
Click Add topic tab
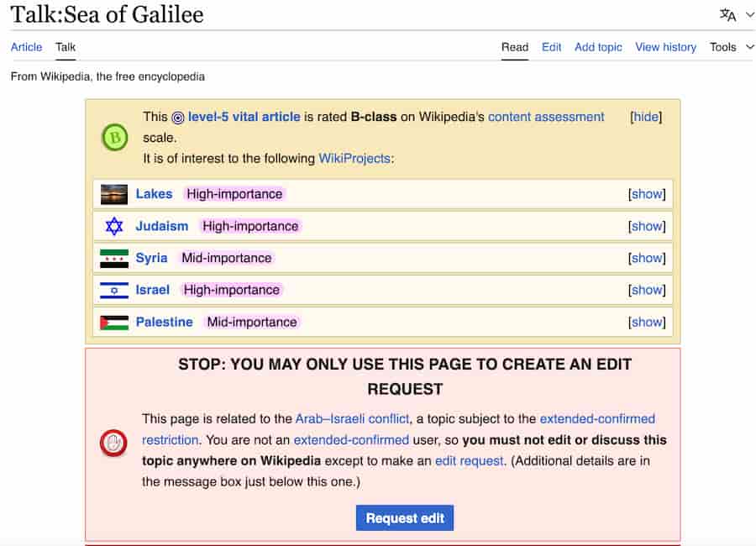(x=598, y=47)
